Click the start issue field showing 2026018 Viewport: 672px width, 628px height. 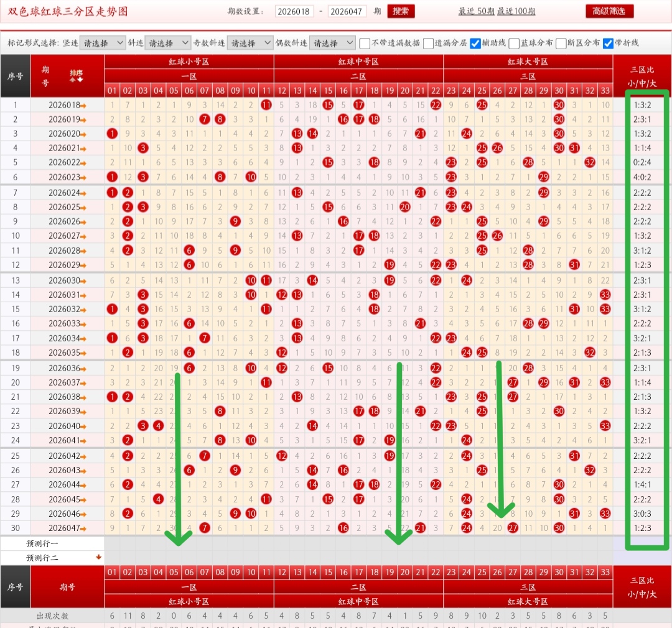[294, 12]
